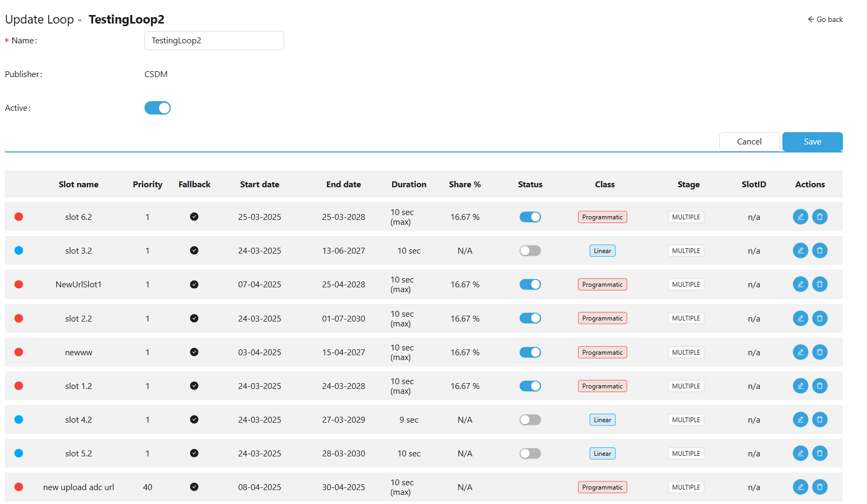The width and height of the screenshot is (867, 504).
Task: Delete slot 1.2 using the trash icon
Action: (x=819, y=386)
